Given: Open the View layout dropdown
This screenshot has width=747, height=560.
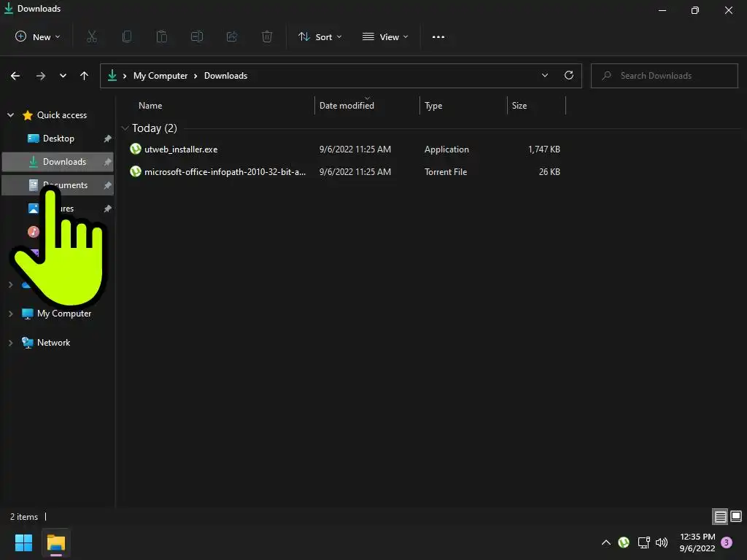Looking at the screenshot, I should [x=385, y=36].
